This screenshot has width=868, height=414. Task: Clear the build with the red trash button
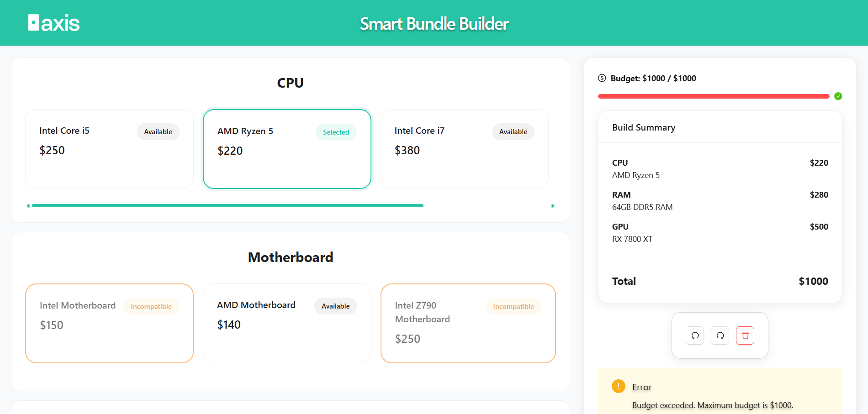(745, 335)
